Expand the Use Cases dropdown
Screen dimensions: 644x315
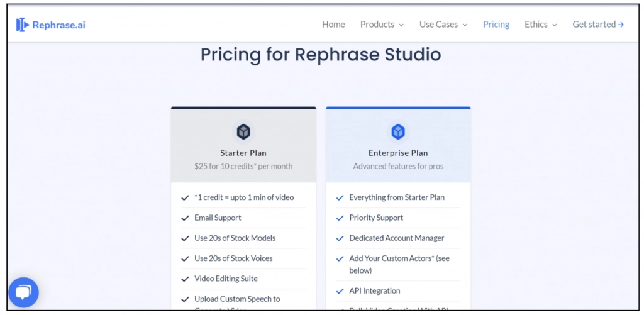443,25
